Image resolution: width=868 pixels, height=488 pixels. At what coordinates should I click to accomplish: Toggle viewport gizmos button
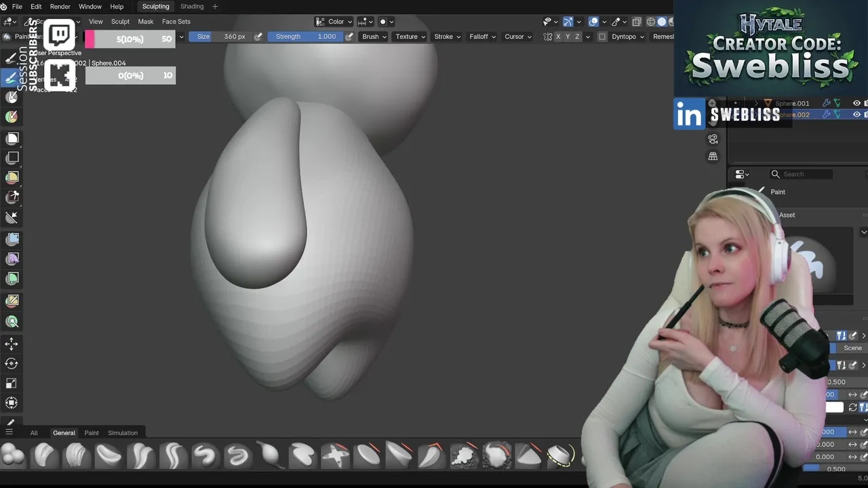click(568, 22)
